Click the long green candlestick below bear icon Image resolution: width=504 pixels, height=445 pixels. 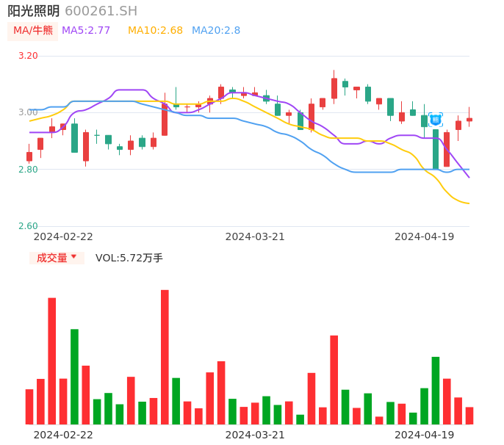pyautogui.click(x=436, y=149)
